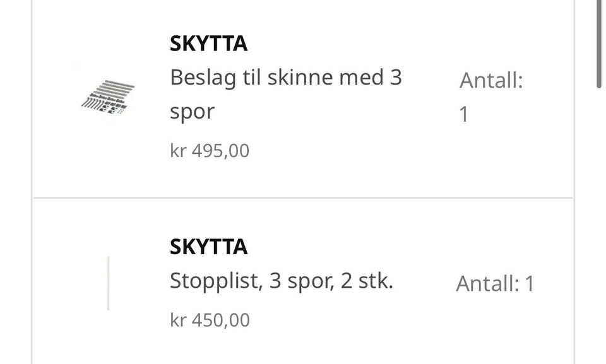Image resolution: width=606 pixels, height=364 pixels.
Task: Click the scrollbar track below the thumb
Action: click(x=599, y=221)
